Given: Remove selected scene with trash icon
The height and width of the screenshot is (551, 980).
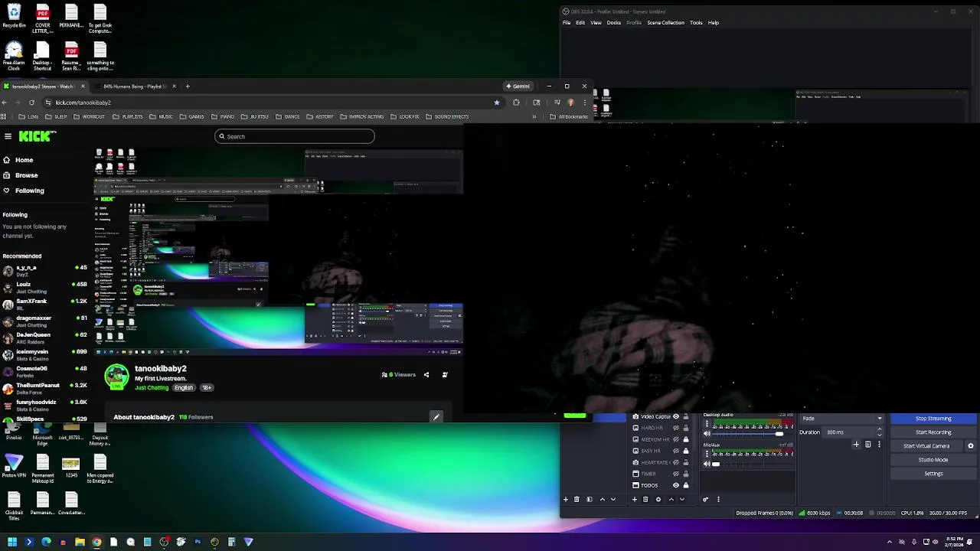Looking at the screenshot, I should (577, 499).
